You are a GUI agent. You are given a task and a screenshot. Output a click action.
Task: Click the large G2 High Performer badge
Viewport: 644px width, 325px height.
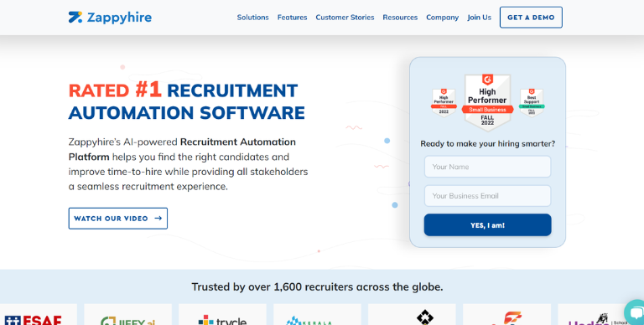(x=487, y=102)
